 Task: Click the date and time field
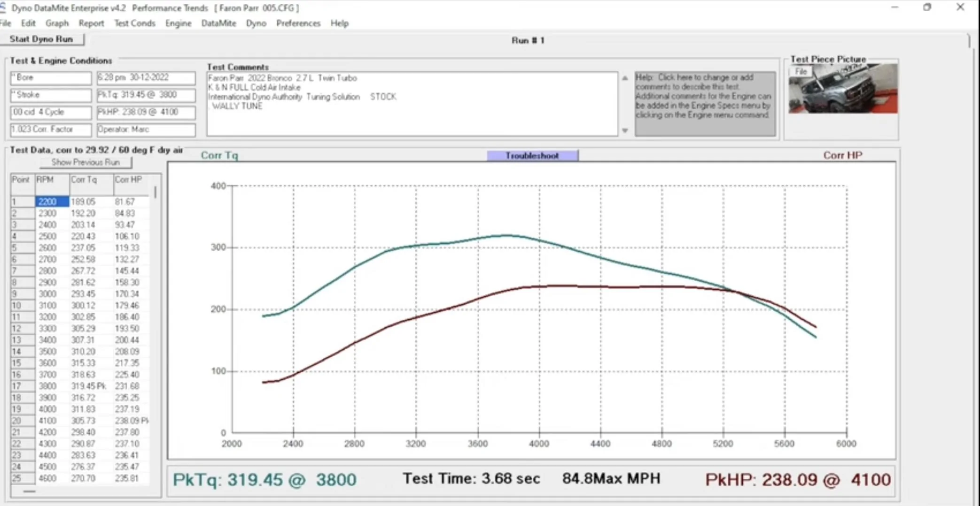click(x=146, y=78)
